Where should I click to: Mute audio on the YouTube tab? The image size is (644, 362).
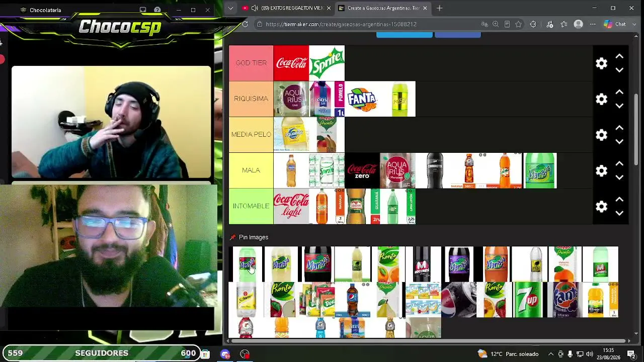click(255, 8)
